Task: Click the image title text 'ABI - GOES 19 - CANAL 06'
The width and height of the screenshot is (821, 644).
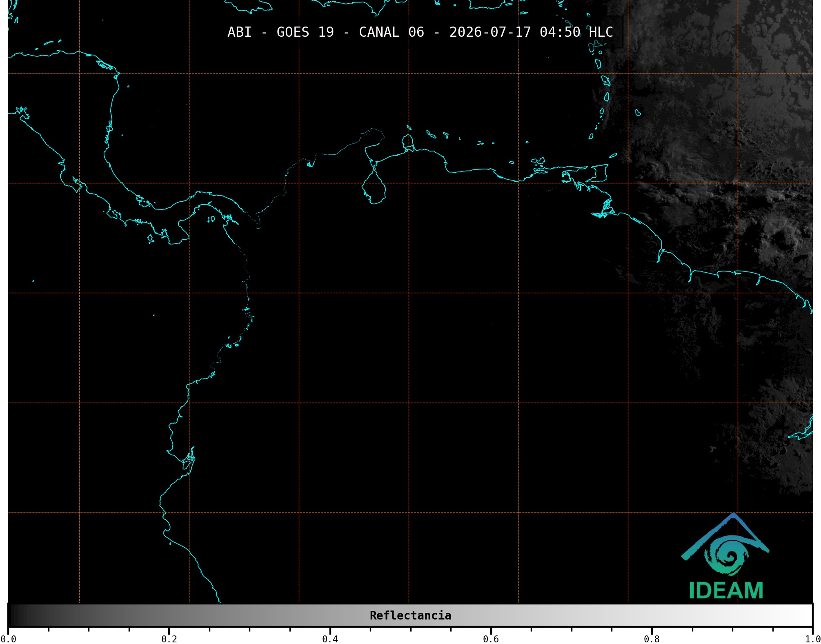Action: tap(326, 32)
